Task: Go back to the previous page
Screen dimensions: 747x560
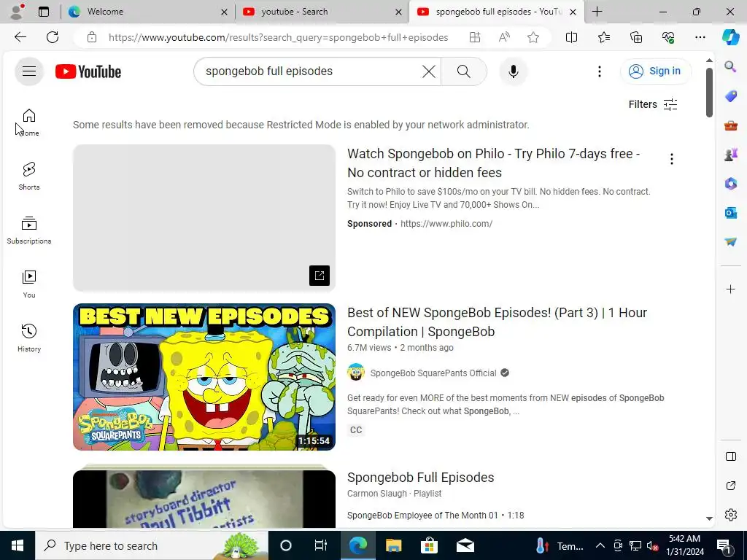Action: tap(20, 37)
